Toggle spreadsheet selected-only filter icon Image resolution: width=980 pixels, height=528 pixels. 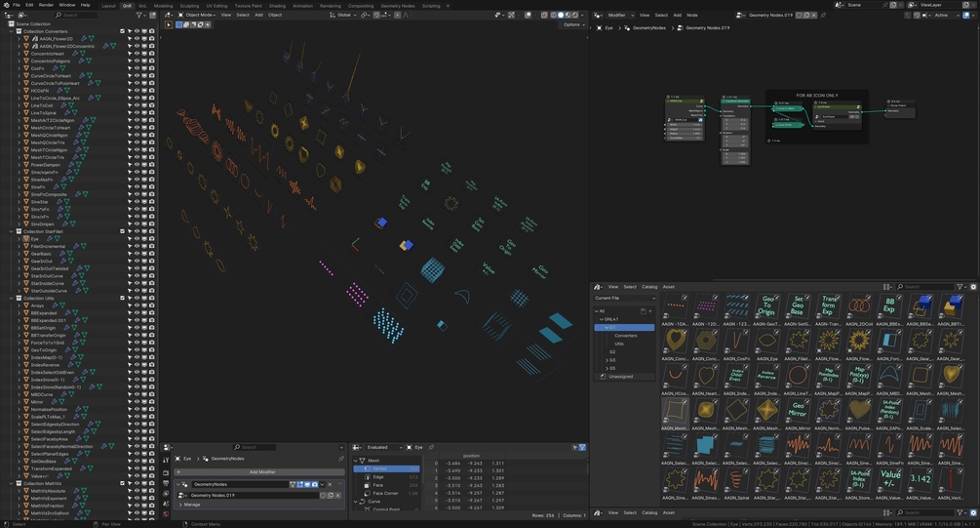pyautogui.click(x=575, y=447)
